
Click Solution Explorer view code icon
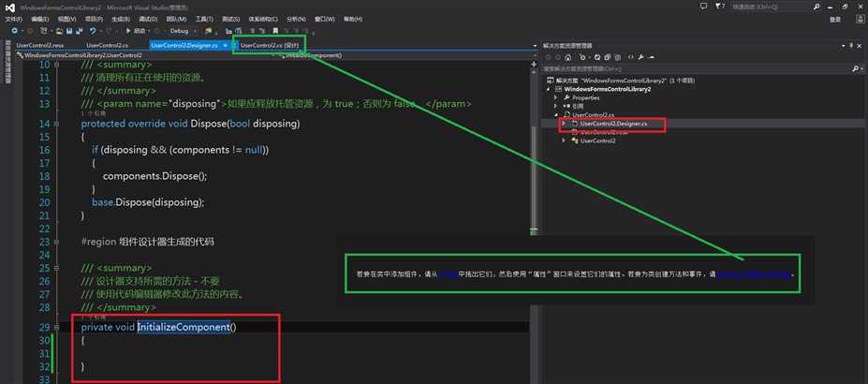coord(630,57)
